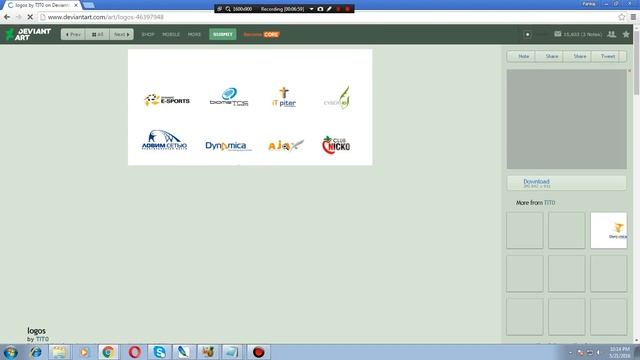Click the star icon in DeviantArt header
The height and width of the screenshot is (360, 640).
coord(626,34)
